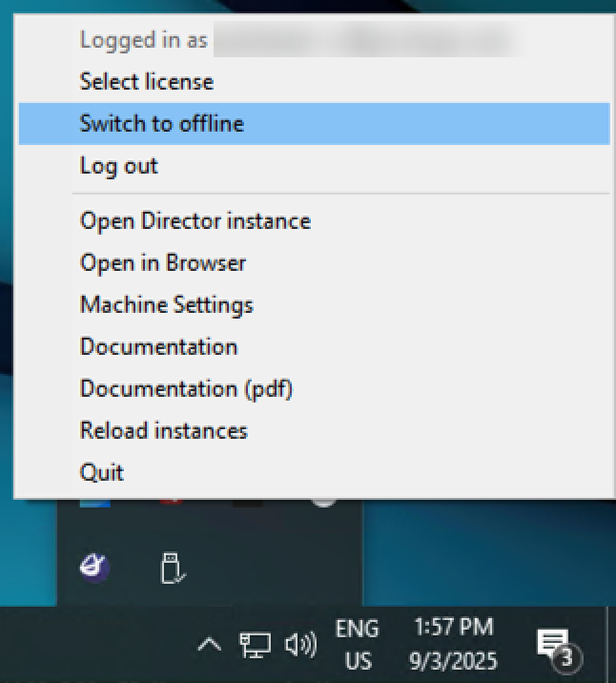Open the ENG US language switcher
The image size is (616, 683).
pyautogui.click(x=357, y=645)
